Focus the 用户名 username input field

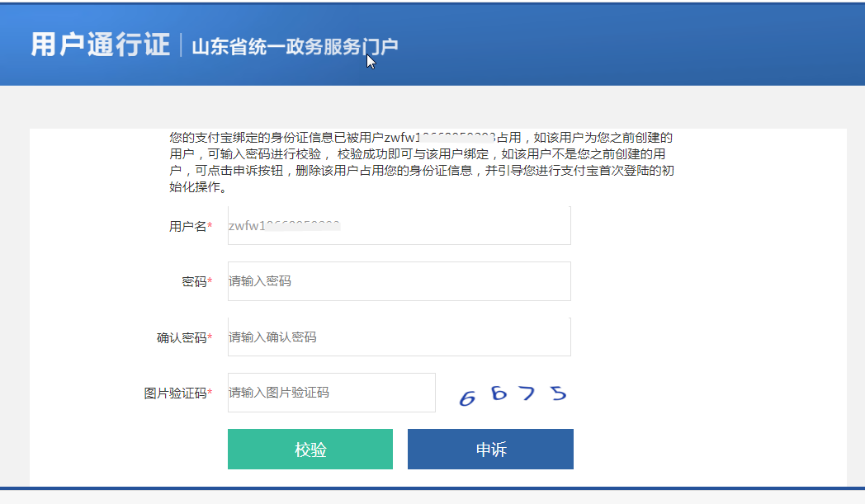point(399,225)
